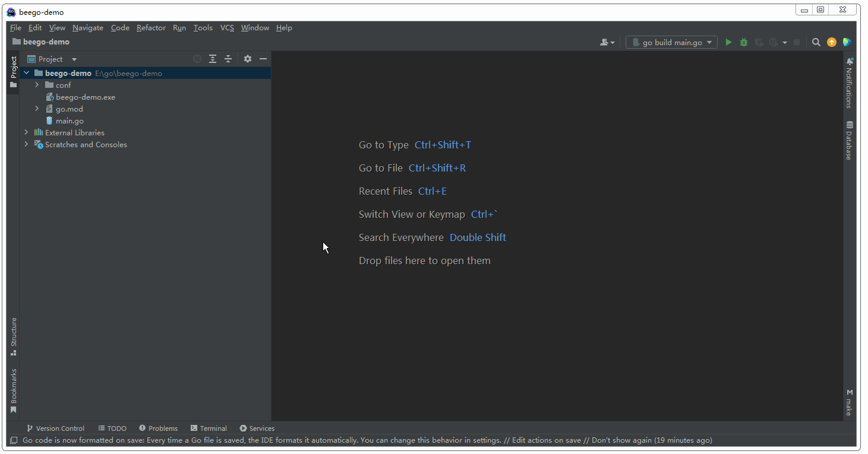Hide the Project panel with minus icon
This screenshot has height=454, width=868.
pos(263,59)
